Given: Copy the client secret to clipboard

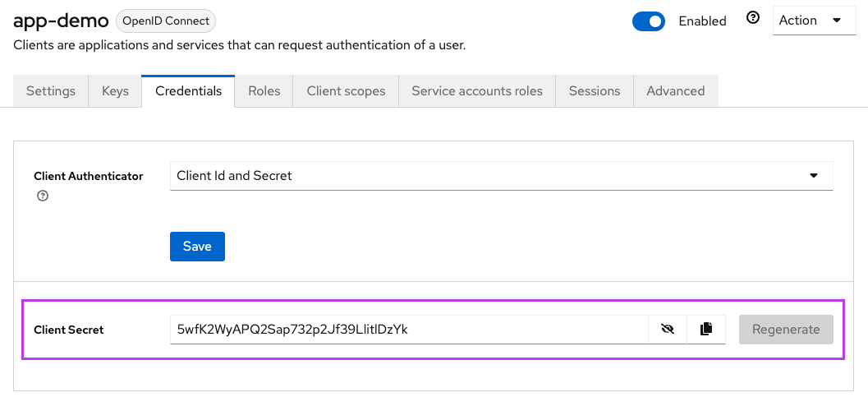Looking at the screenshot, I should click(705, 330).
